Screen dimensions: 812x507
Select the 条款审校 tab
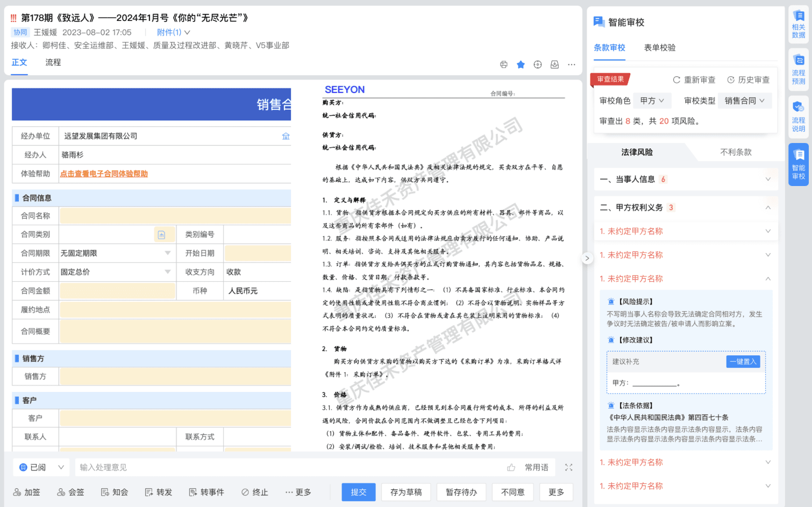point(609,48)
